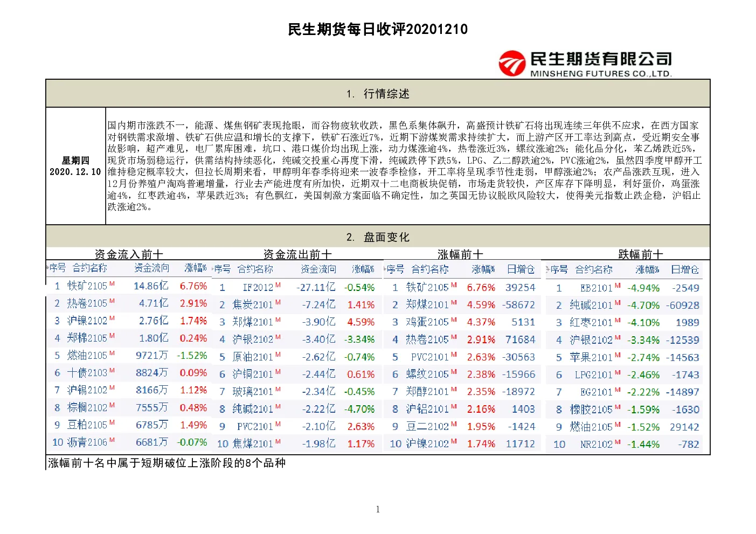The height and width of the screenshot is (534, 756).
Task: Click contract 玻璃2101
Action: click(x=253, y=392)
